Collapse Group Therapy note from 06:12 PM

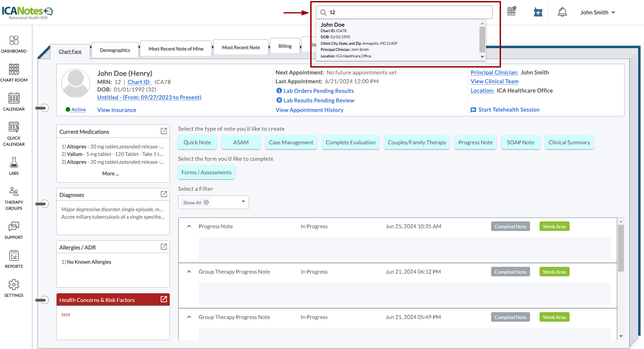pyautogui.click(x=189, y=272)
